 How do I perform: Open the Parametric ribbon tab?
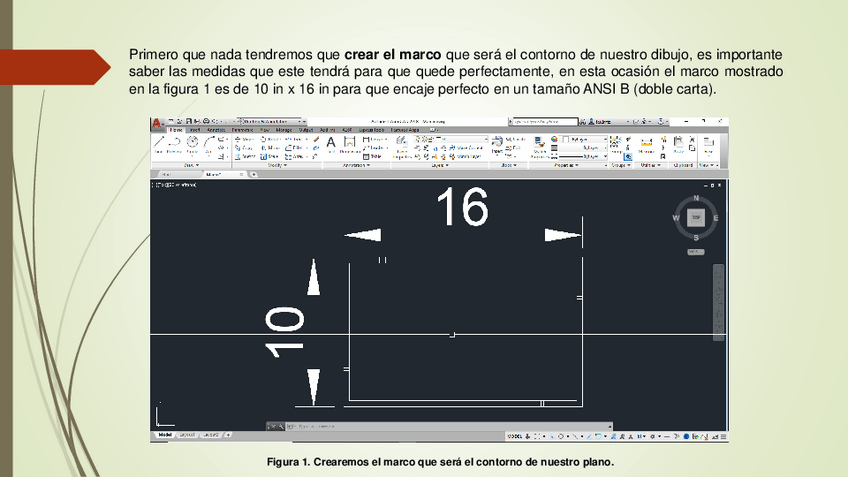[x=242, y=130]
